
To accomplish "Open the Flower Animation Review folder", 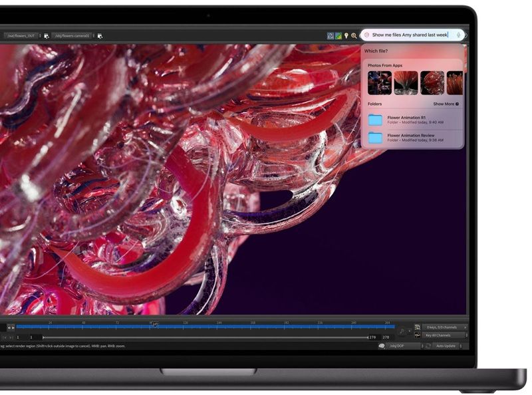I will click(413, 138).
